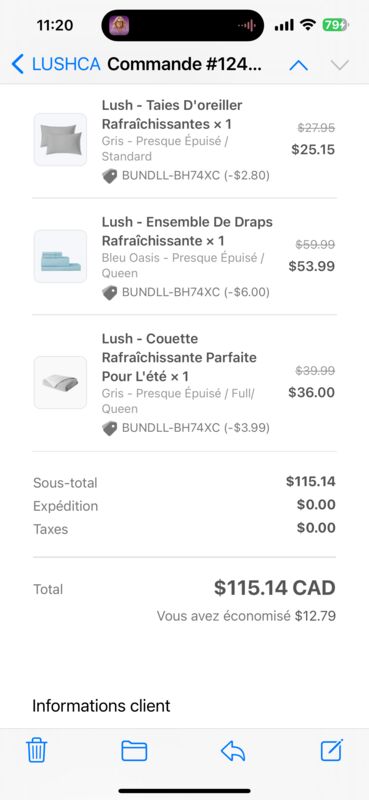This screenshot has height=800, width=369.
Task: Go to next message with down chevron
Action: [x=339, y=65]
